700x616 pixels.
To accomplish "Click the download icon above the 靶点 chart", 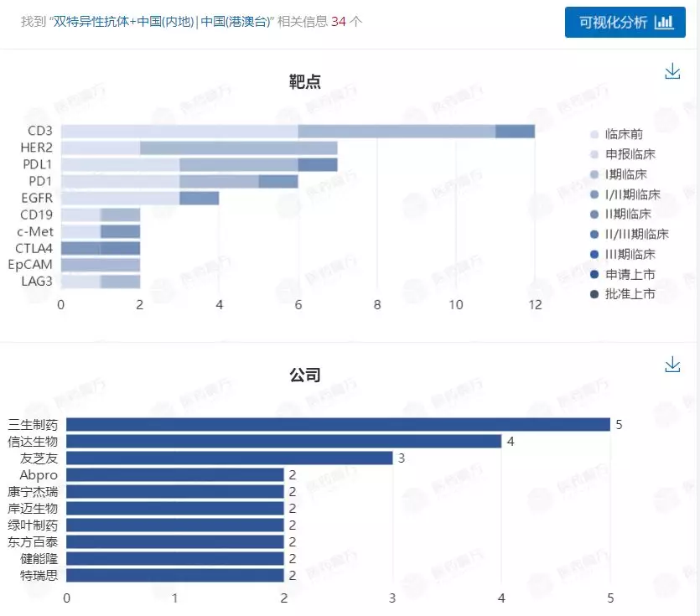I will click(x=672, y=72).
